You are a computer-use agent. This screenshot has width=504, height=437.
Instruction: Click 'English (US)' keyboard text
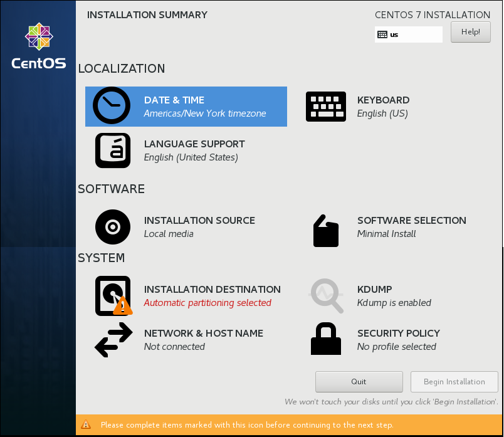coord(382,113)
